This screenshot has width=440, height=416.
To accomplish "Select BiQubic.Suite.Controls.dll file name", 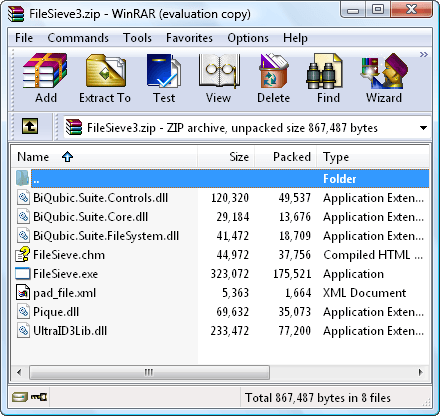I will (101, 198).
